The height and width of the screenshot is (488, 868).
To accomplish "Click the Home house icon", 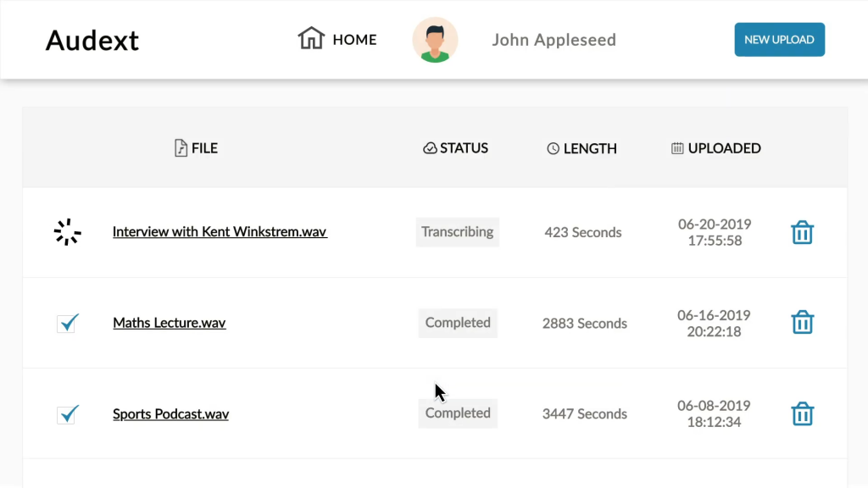I will click(311, 38).
